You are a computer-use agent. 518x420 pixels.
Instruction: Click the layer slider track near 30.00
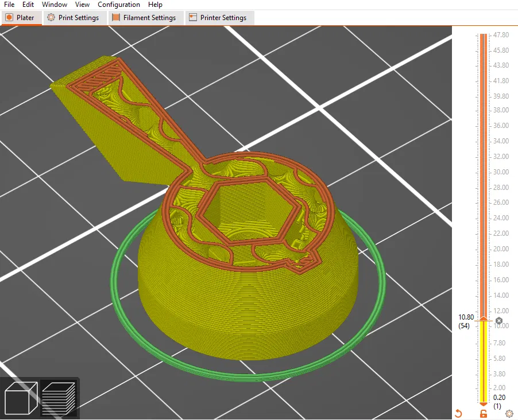point(484,172)
